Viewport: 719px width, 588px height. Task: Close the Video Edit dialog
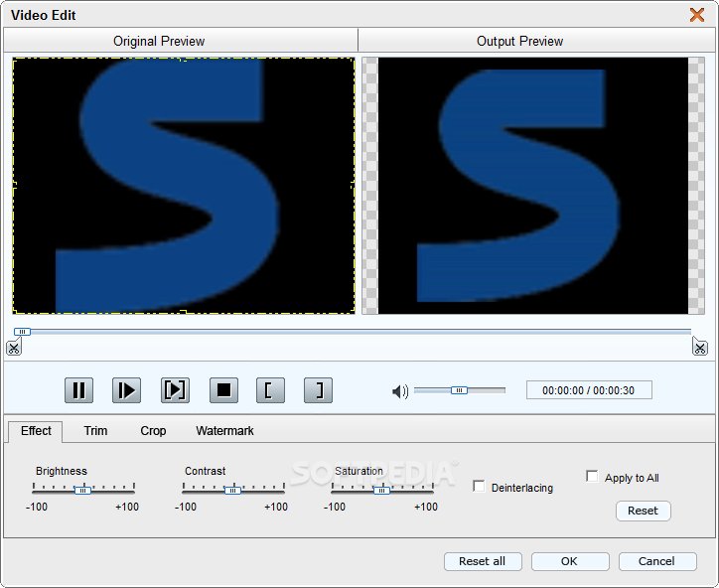coord(697,15)
